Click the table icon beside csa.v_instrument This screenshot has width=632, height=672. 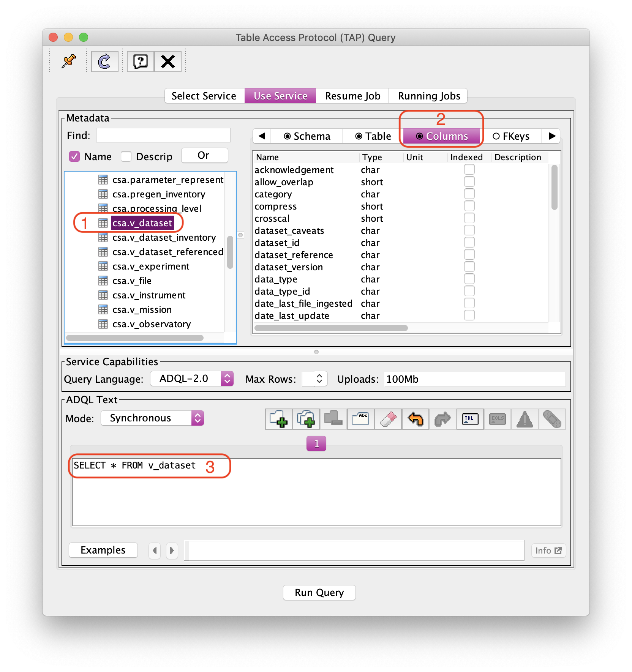[x=103, y=295]
